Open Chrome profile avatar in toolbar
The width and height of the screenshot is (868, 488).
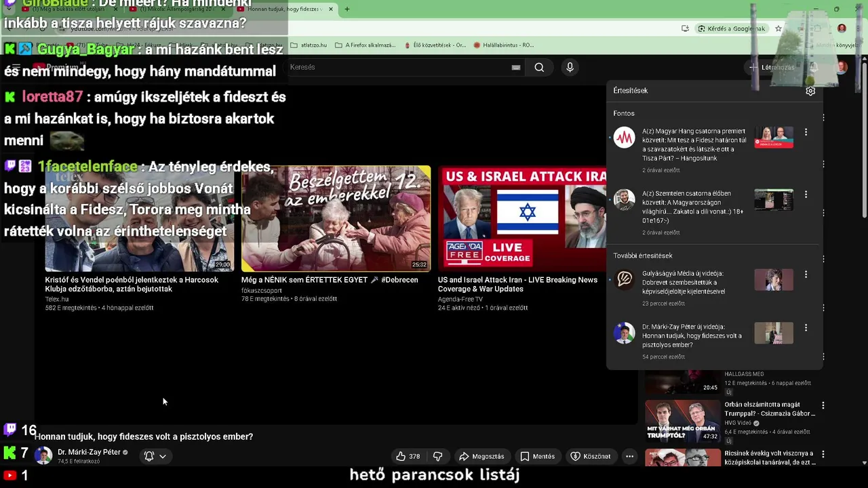(x=842, y=28)
